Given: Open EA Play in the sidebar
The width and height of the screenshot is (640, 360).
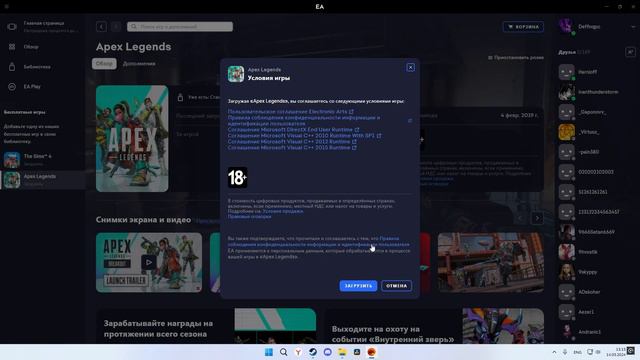Looking at the screenshot, I should pos(32,87).
